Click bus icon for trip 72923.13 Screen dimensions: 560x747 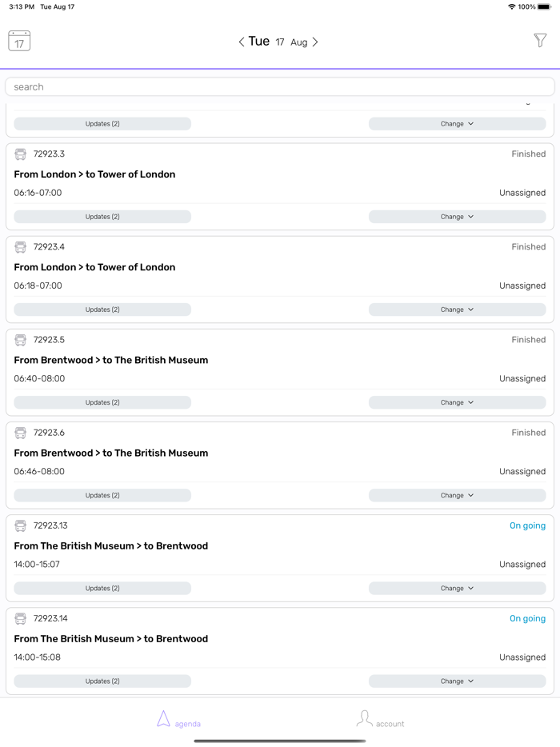click(x=21, y=525)
